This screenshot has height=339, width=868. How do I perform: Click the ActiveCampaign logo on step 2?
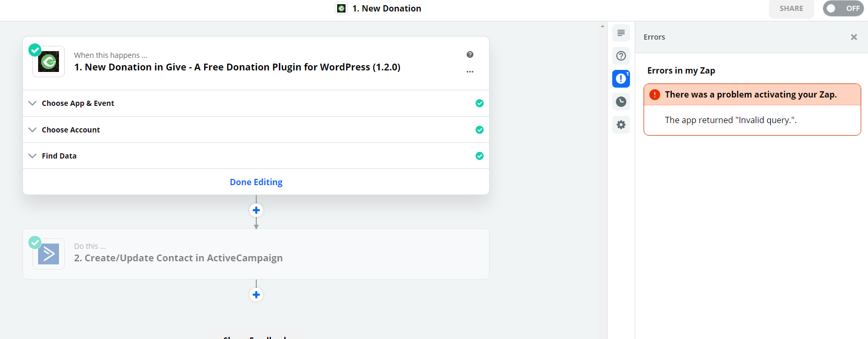pyautogui.click(x=49, y=254)
